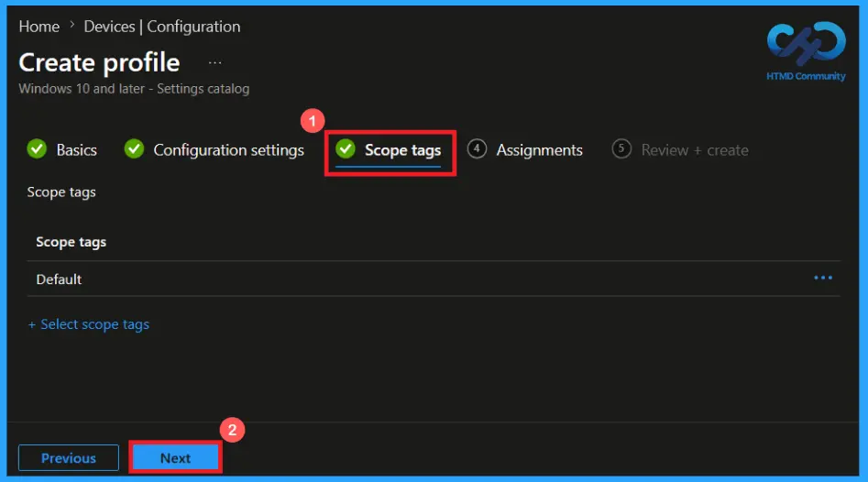Image resolution: width=868 pixels, height=482 pixels.
Task: Open the Basics step tab
Action: tap(62, 150)
